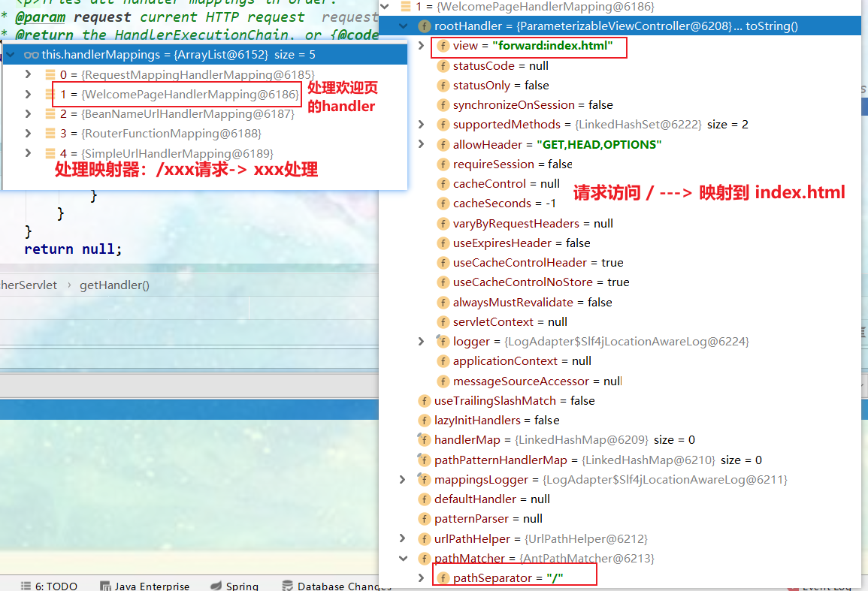
Task: Expand the urlPathHelper node
Action: [x=403, y=538]
